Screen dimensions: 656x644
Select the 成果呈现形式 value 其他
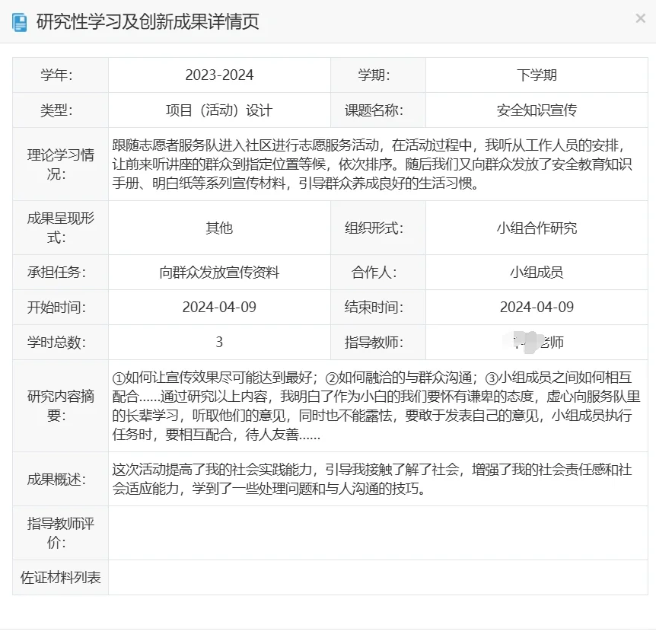click(219, 228)
